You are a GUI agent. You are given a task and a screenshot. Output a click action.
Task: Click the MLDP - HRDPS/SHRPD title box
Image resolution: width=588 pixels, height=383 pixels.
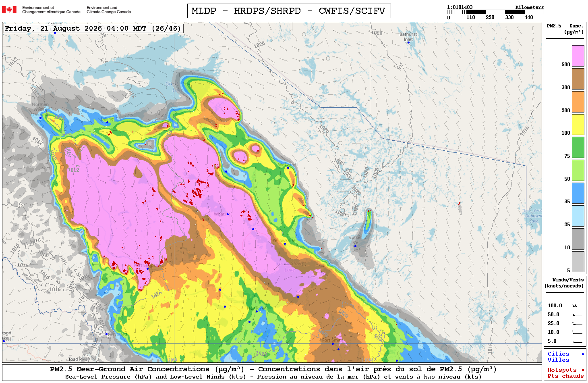(x=289, y=11)
